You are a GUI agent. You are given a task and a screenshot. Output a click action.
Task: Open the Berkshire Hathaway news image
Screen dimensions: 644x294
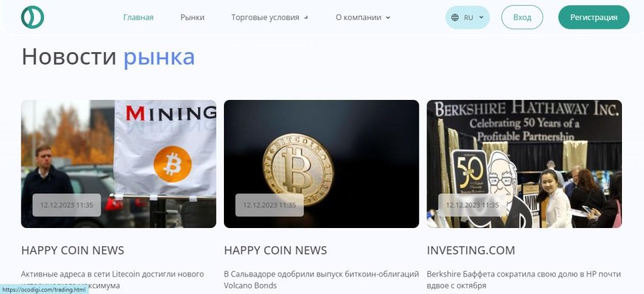pyautogui.click(x=524, y=163)
